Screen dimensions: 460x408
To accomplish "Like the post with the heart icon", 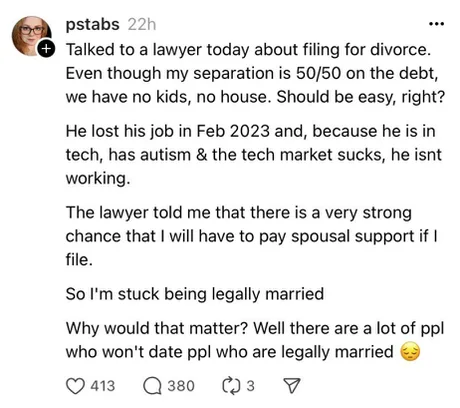I will click(75, 386).
